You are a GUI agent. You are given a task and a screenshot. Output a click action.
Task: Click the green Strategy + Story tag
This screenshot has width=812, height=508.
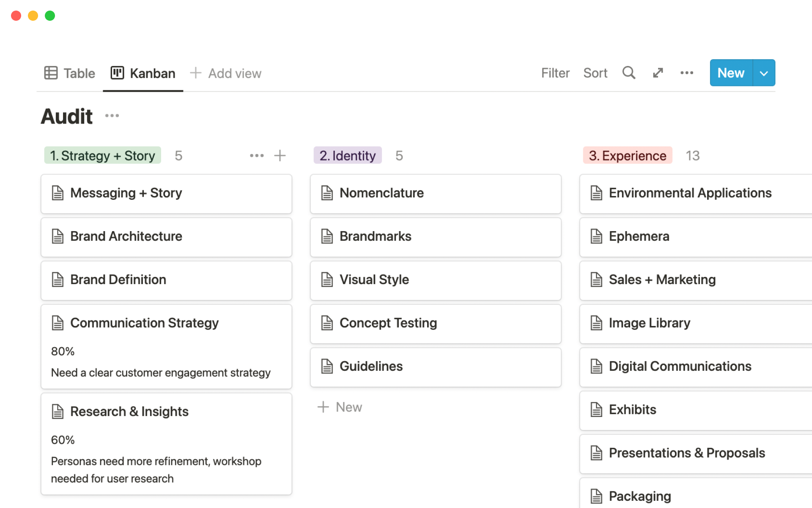coord(102,155)
